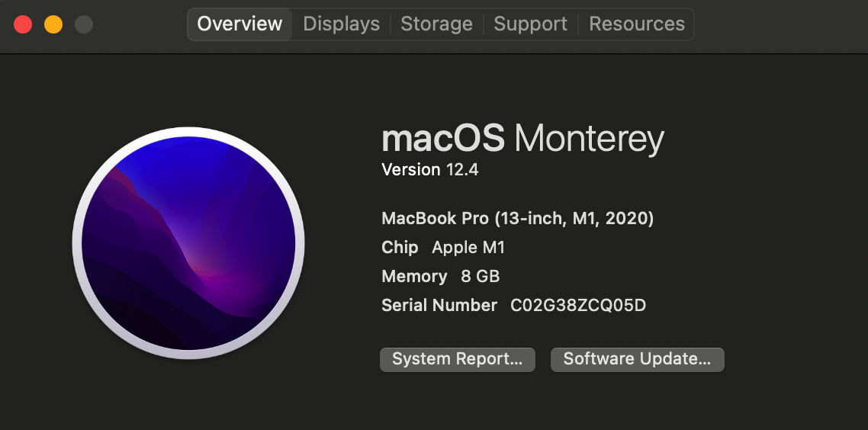The width and height of the screenshot is (868, 430).
Task: Click the serial number C02G38ZCQ05D
Action: [x=578, y=306]
